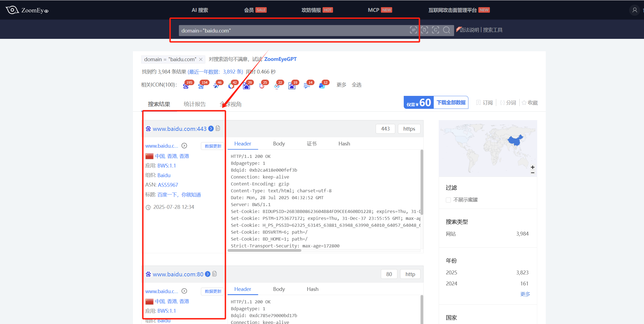Expand 更多 related icons
The image size is (644, 324).
341,85
